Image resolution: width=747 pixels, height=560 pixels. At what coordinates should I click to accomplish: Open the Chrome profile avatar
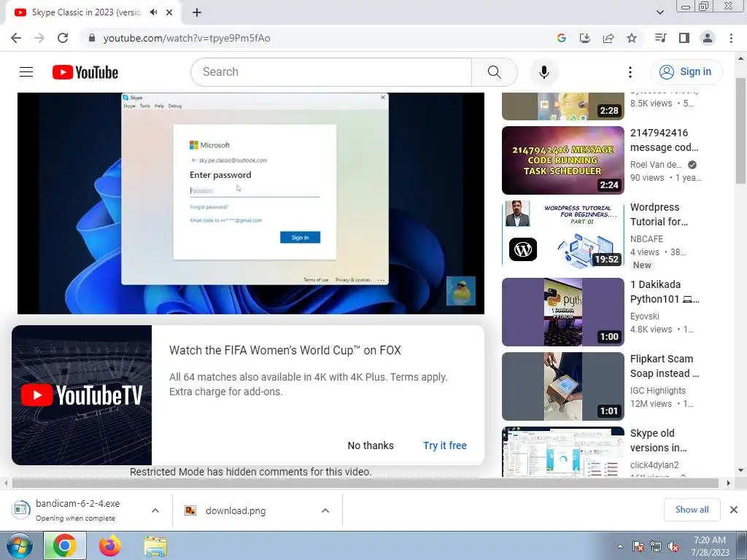pyautogui.click(x=708, y=38)
